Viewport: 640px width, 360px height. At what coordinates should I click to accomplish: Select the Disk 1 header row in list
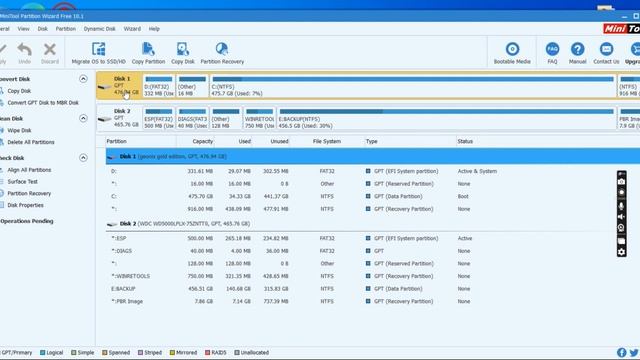click(x=373, y=156)
